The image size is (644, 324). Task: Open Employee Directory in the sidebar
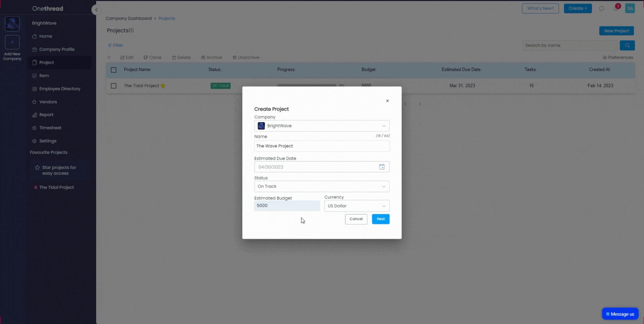[59, 89]
